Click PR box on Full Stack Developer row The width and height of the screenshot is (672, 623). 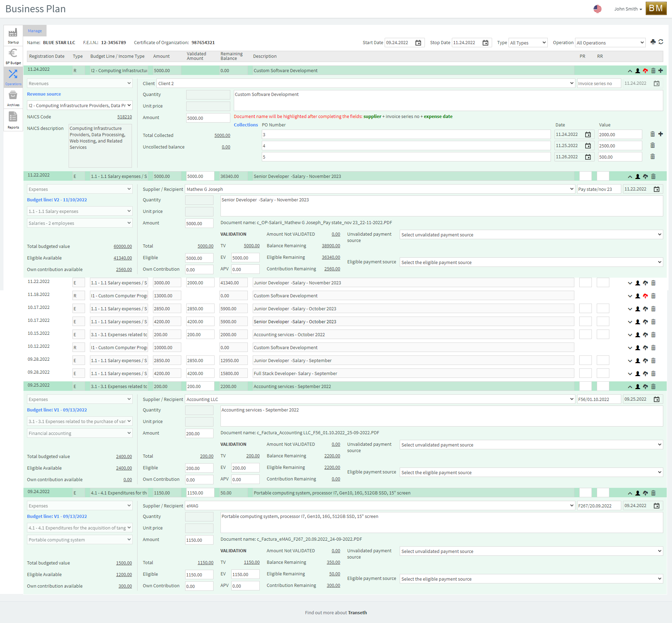pyautogui.click(x=585, y=373)
